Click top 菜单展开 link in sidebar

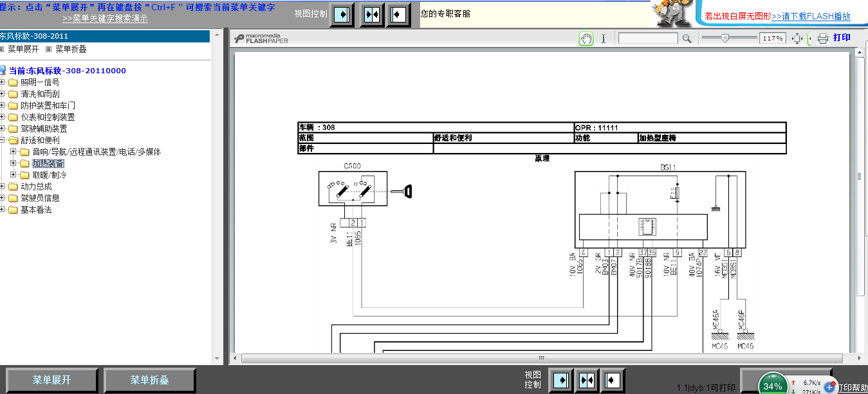[23, 49]
